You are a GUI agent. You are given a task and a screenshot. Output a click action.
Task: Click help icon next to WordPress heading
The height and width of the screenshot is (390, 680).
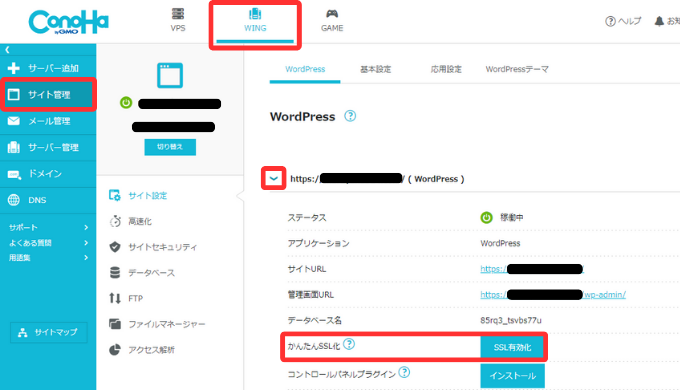350,116
